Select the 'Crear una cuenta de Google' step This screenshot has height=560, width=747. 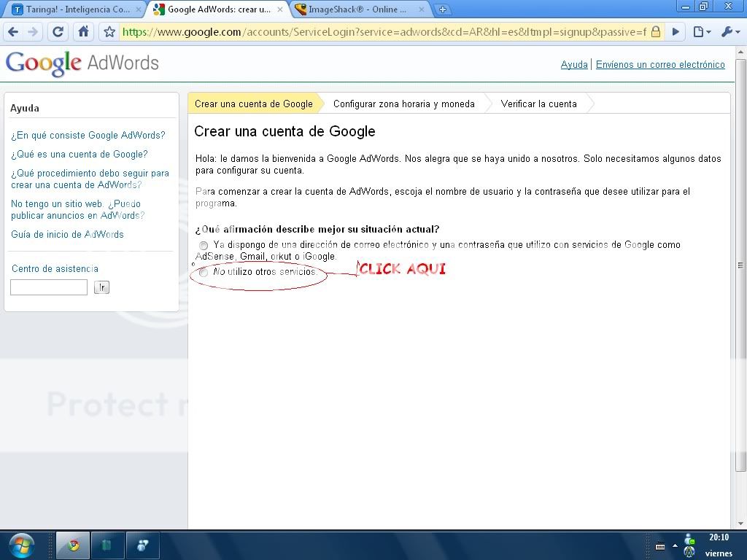click(x=254, y=104)
